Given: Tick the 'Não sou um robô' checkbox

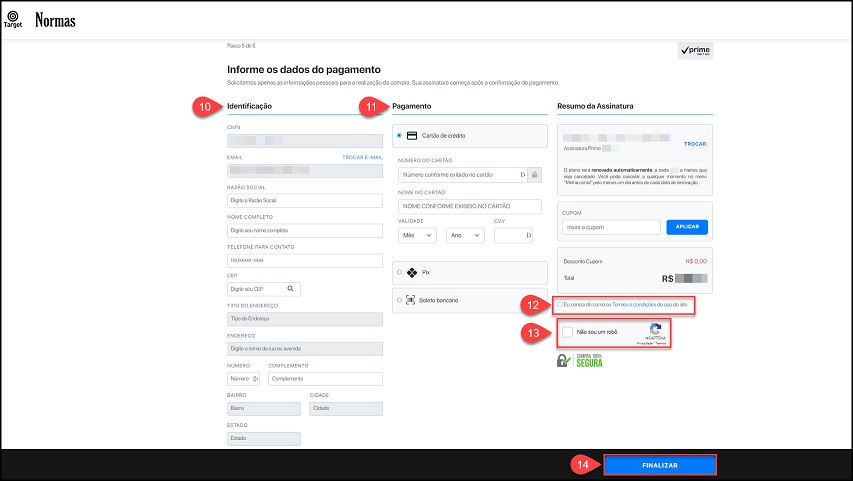Looking at the screenshot, I should pyautogui.click(x=568, y=332).
